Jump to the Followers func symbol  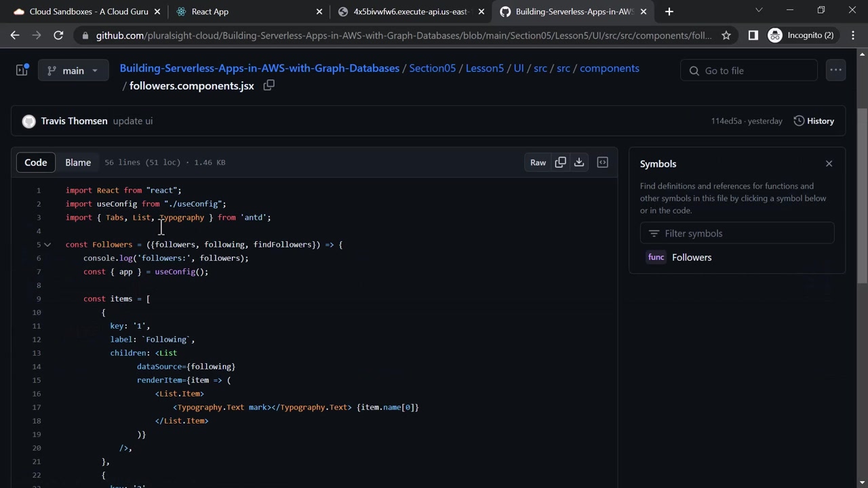[x=691, y=258]
